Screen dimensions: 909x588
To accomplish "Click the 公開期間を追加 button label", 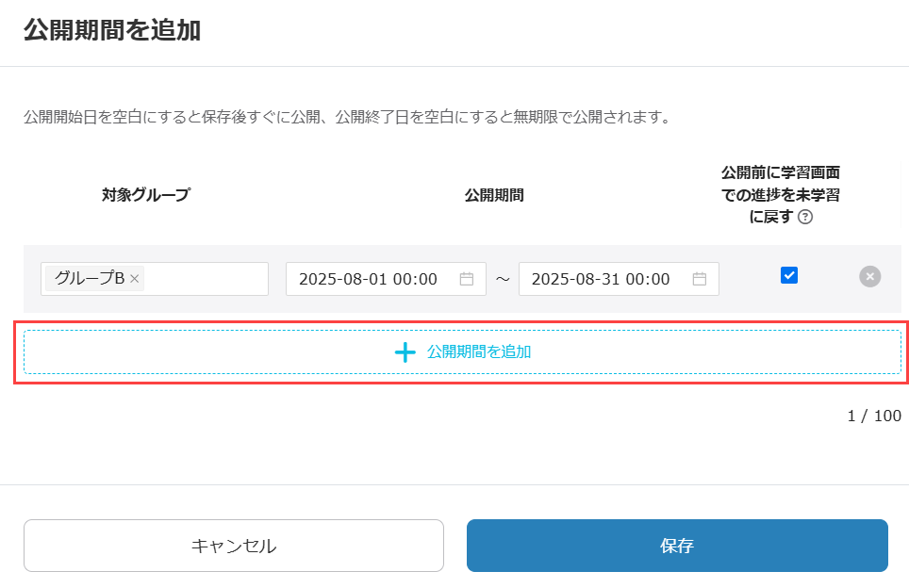I will [x=478, y=351].
